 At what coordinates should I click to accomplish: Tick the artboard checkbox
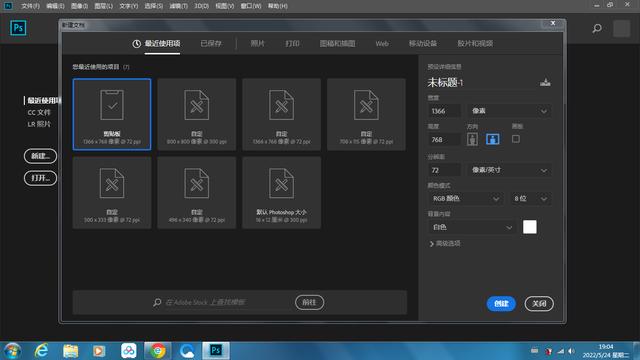pos(516,139)
